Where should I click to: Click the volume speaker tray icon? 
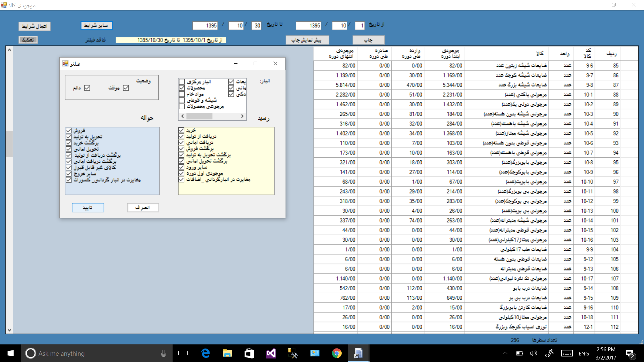[533, 353]
